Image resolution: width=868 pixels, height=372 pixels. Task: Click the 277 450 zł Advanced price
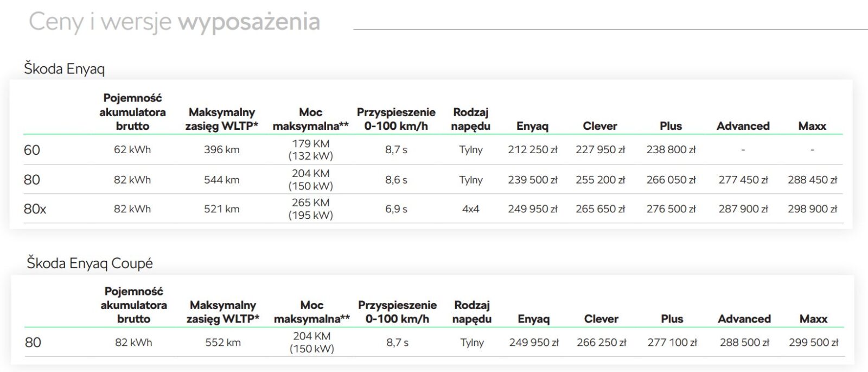(743, 180)
